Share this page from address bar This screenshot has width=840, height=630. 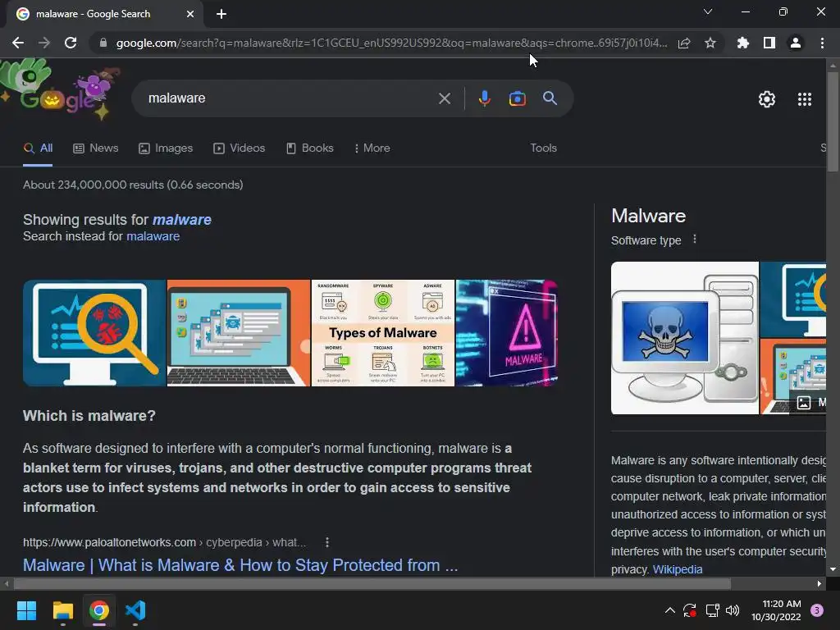(x=684, y=43)
